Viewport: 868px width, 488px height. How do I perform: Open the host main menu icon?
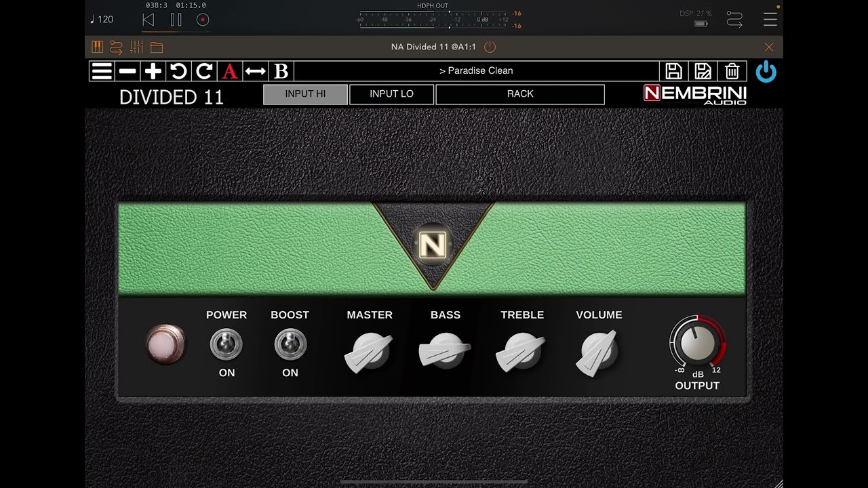click(770, 19)
